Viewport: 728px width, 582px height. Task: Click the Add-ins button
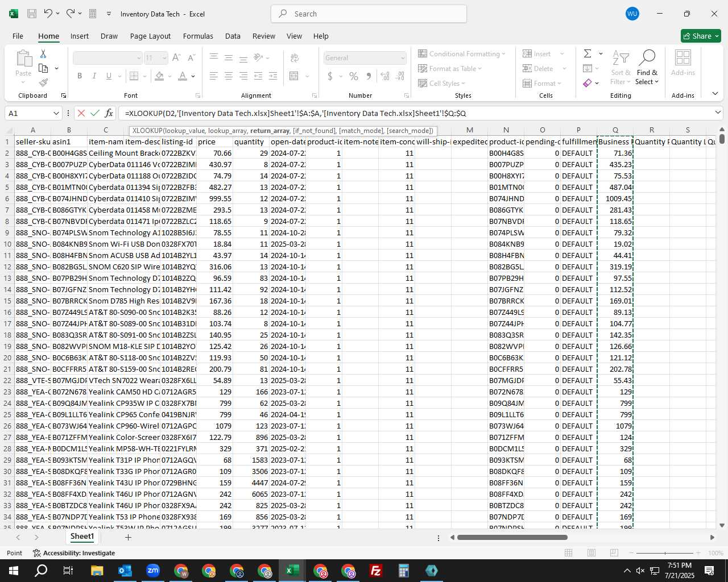coord(683,63)
